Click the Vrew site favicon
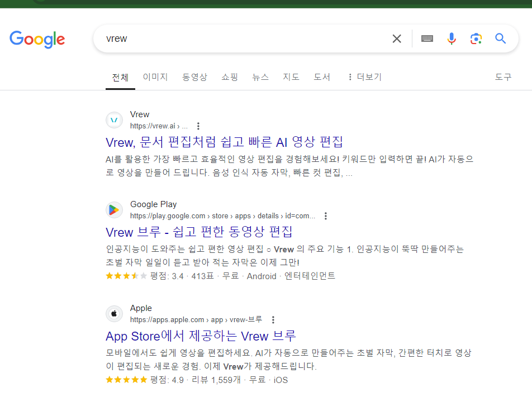The width and height of the screenshot is (532, 407). tap(115, 120)
